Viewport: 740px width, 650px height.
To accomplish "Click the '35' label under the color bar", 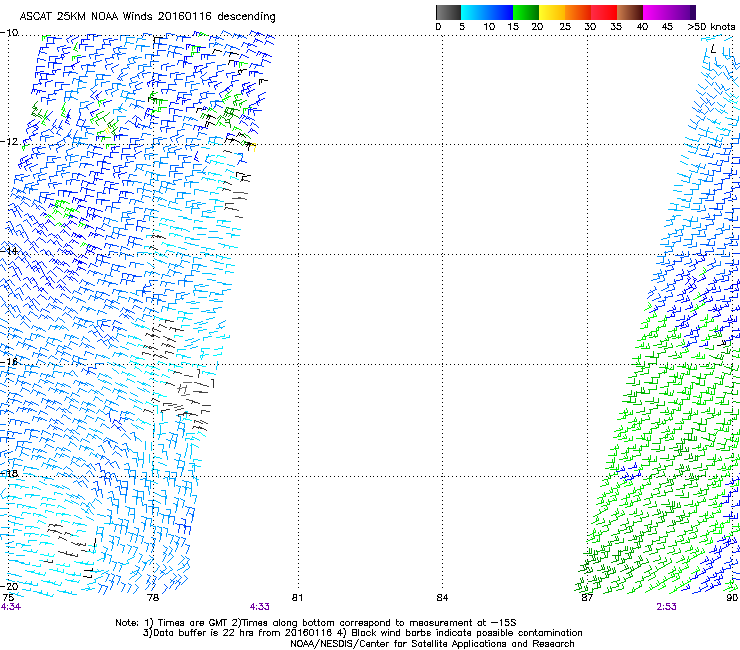I will point(616,27).
